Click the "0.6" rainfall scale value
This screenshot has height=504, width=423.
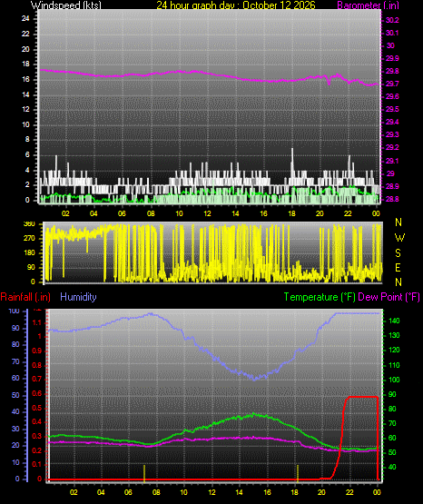(37, 394)
